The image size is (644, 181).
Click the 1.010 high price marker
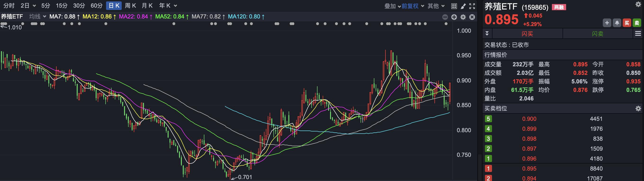[14, 27]
